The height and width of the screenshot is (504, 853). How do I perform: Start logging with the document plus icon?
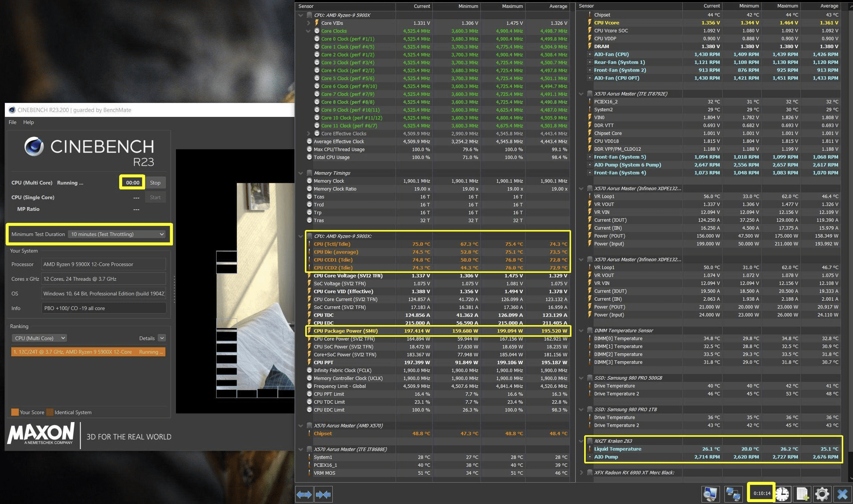click(x=801, y=494)
